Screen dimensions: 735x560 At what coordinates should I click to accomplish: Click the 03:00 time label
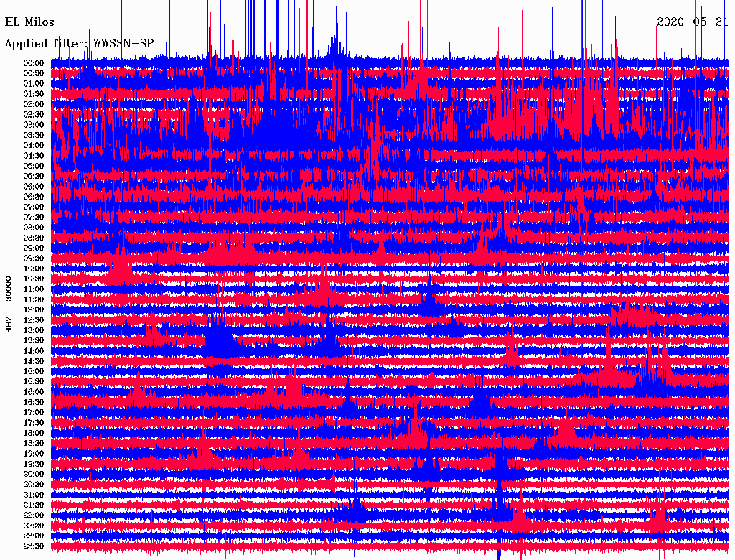34,125
